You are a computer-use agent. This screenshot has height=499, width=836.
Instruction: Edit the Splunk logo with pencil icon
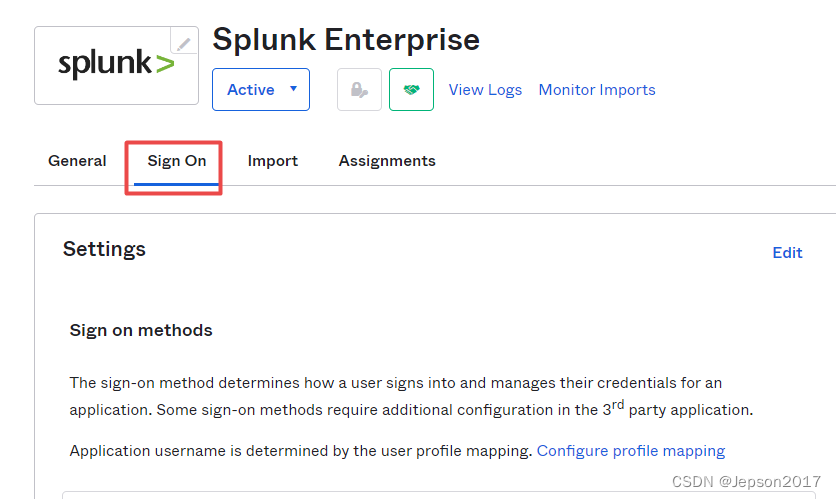(184, 42)
